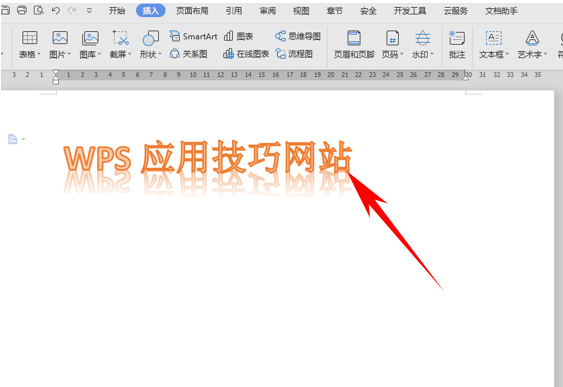Click the 艺术字 WordArt icon
This screenshot has height=387, width=563.
coord(532,38)
